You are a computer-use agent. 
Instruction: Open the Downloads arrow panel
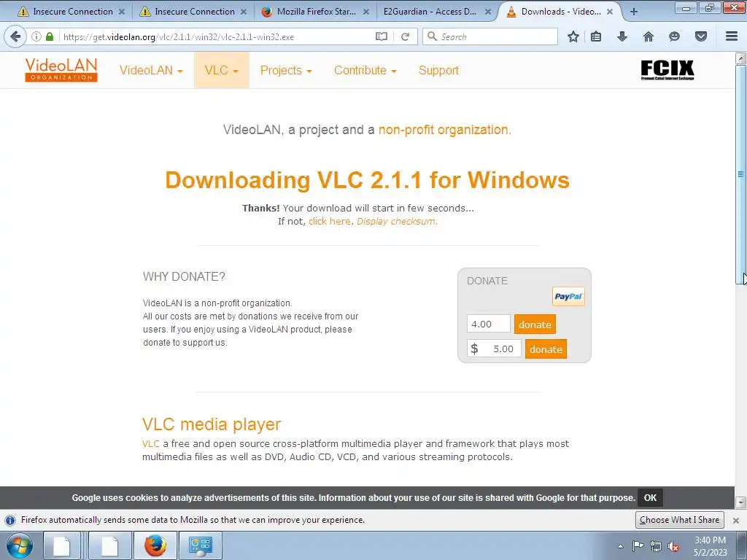(x=622, y=36)
